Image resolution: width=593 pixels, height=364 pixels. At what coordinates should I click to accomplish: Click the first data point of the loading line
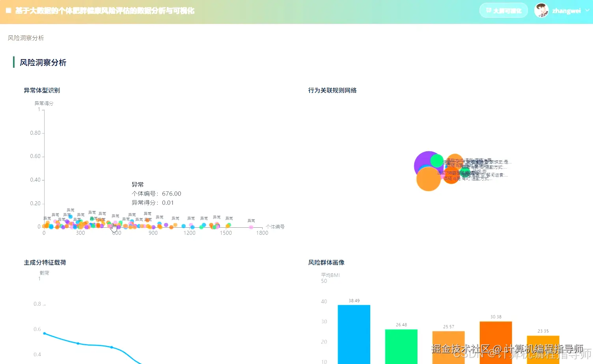click(44, 333)
